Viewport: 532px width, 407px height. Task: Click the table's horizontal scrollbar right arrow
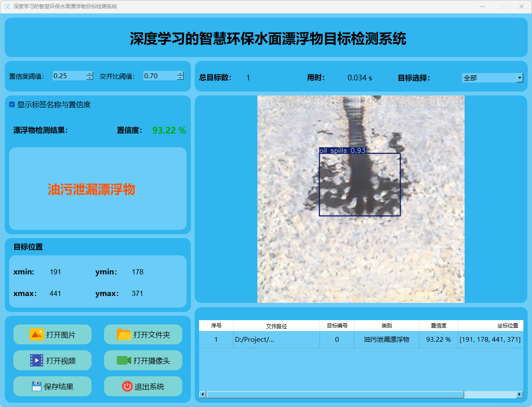pyautogui.click(x=519, y=394)
